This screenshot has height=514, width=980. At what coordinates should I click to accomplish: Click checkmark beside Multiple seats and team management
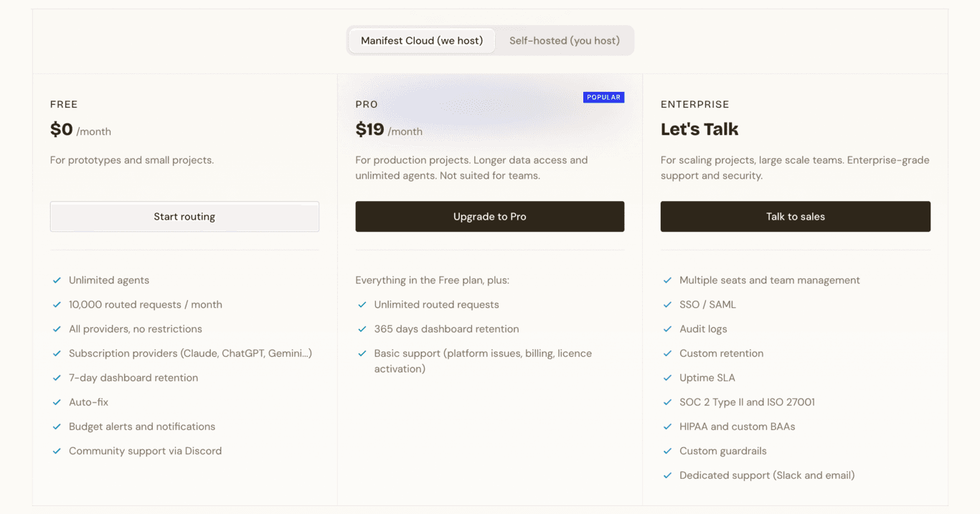667,281
